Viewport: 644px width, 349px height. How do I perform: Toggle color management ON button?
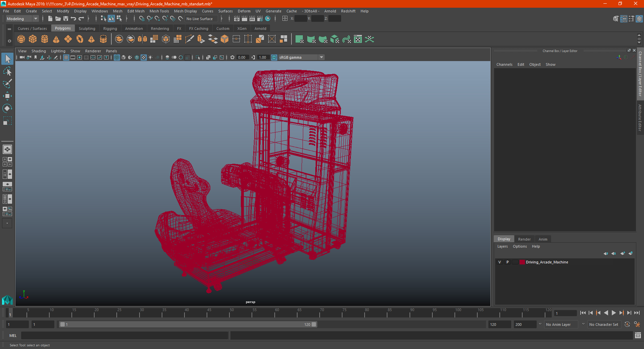pos(274,57)
